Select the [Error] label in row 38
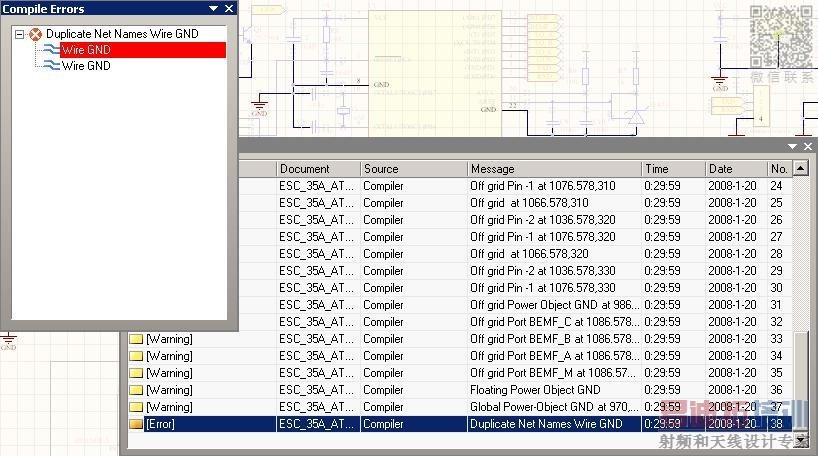This screenshot has height=456, width=818. coord(160,424)
